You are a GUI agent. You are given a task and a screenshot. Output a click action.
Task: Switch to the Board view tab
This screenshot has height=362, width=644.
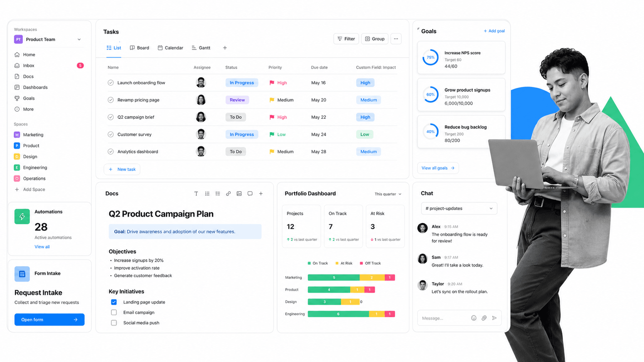(139, 48)
